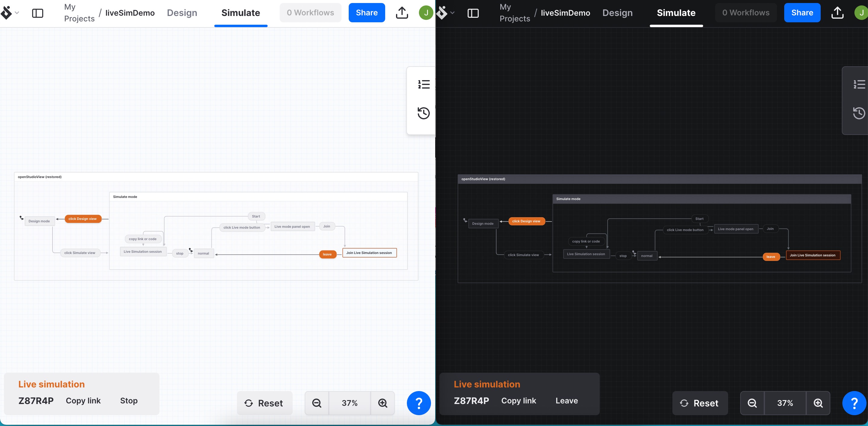Switch to Design tab in light window
Screen dimensions: 868x426
tap(182, 13)
